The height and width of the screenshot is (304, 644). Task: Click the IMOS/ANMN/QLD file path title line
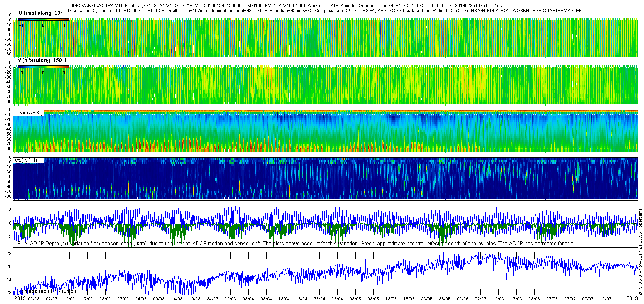(287, 6)
